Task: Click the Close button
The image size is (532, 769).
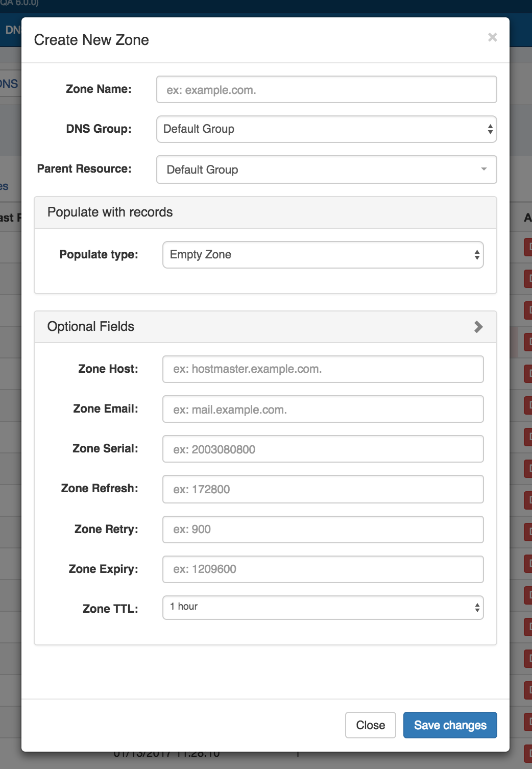Action: point(370,725)
